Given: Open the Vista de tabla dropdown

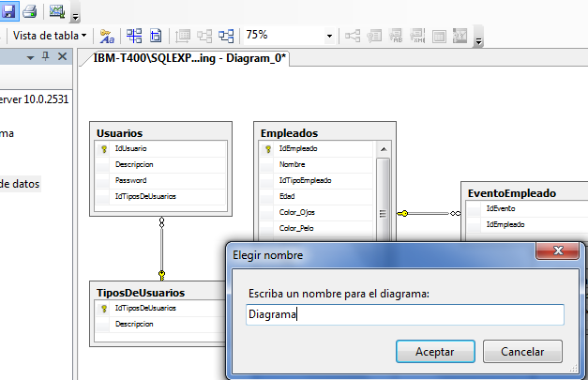Looking at the screenshot, I should [50, 36].
